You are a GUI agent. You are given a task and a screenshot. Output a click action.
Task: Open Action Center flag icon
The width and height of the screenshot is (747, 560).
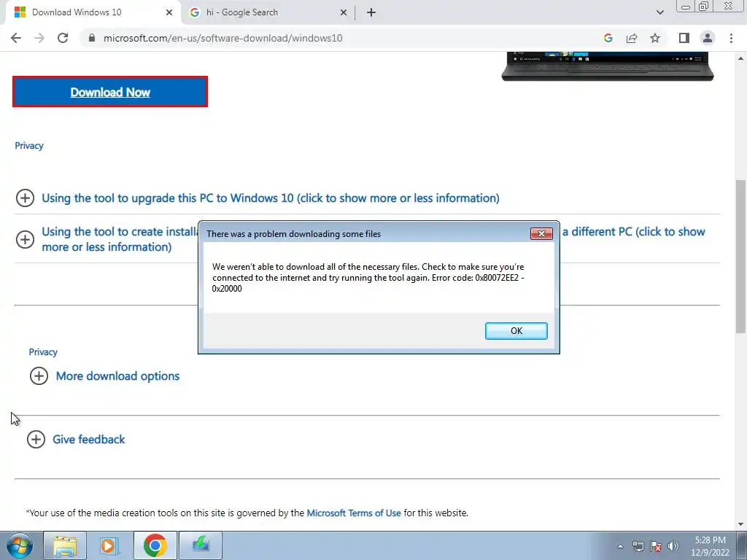coord(656,546)
